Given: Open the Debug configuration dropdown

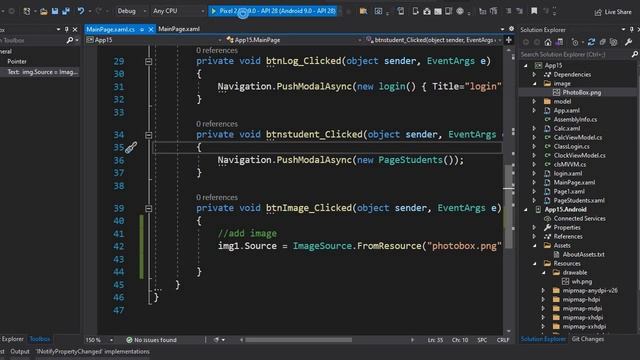Looking at the screenshot, I should click(x=131, y=11).
